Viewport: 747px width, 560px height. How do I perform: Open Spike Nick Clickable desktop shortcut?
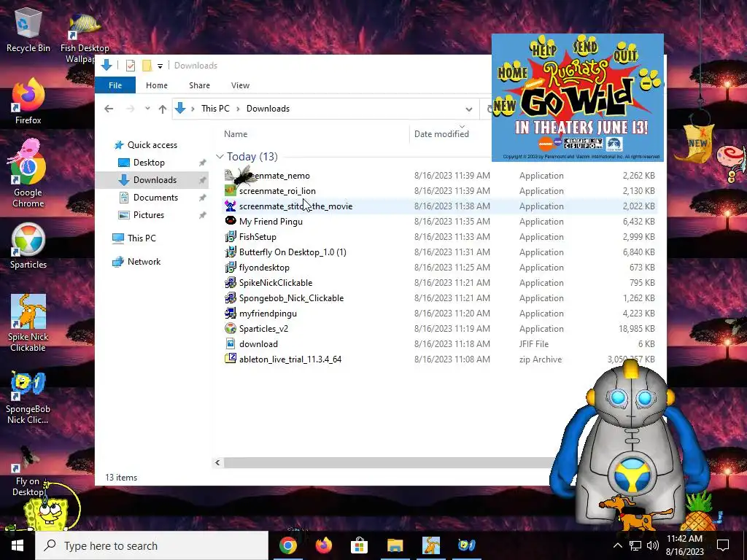click(x=28, y=322)
